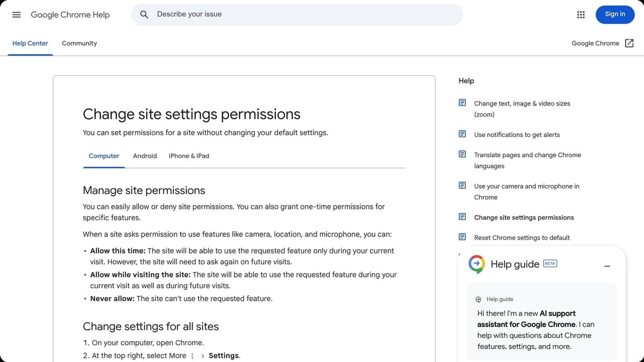Click 'AI support assistant for Google Chrome' text
Screen dimensions: 644x362
(527, 319)
